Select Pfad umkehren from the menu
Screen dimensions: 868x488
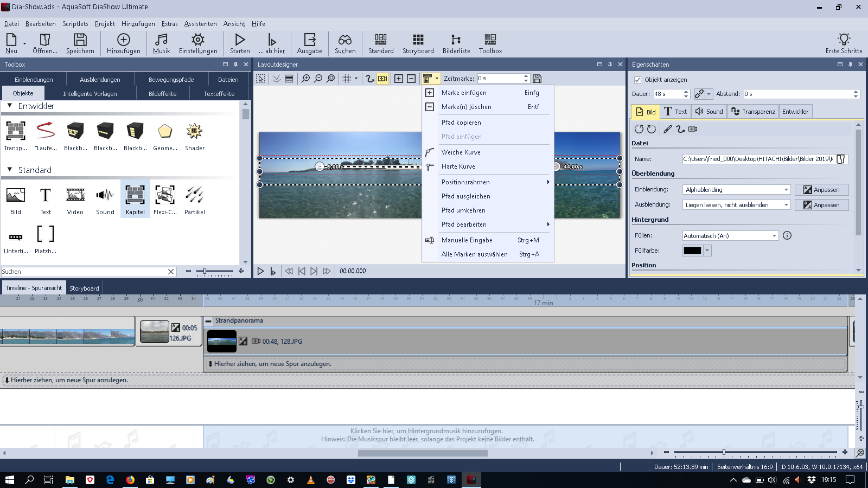[463, 210]
